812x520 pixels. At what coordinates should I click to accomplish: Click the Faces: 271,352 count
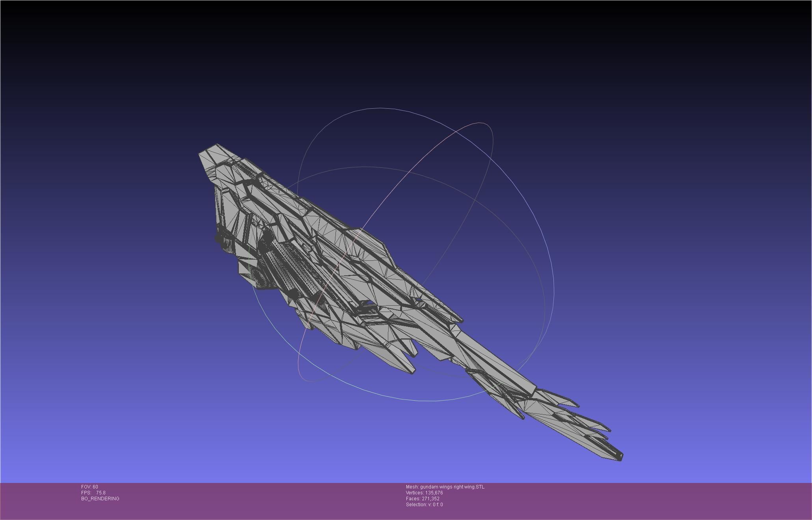[x=423, y=499]
